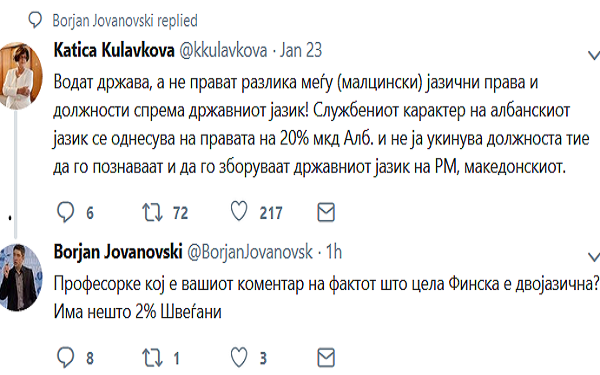Like Katica Kulavkova's tweet
The width and height of the screenshot is (600, 375).
(239, 212)
